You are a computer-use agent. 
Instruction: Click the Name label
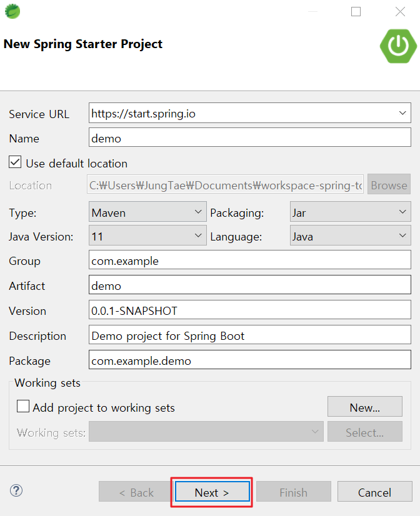24,139
